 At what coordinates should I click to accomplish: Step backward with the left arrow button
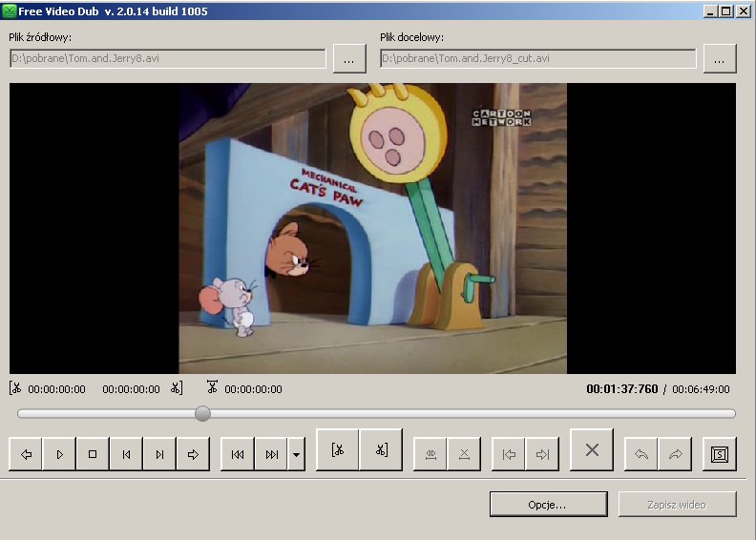point(26,454)
